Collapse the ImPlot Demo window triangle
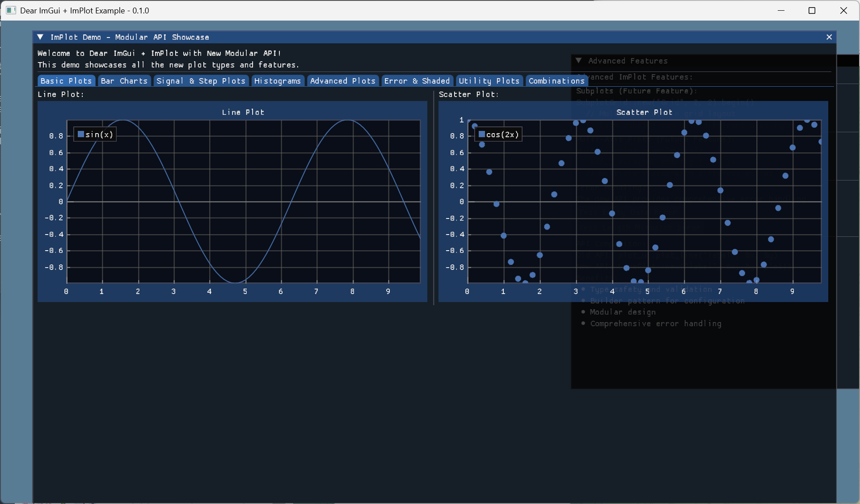 40,37
